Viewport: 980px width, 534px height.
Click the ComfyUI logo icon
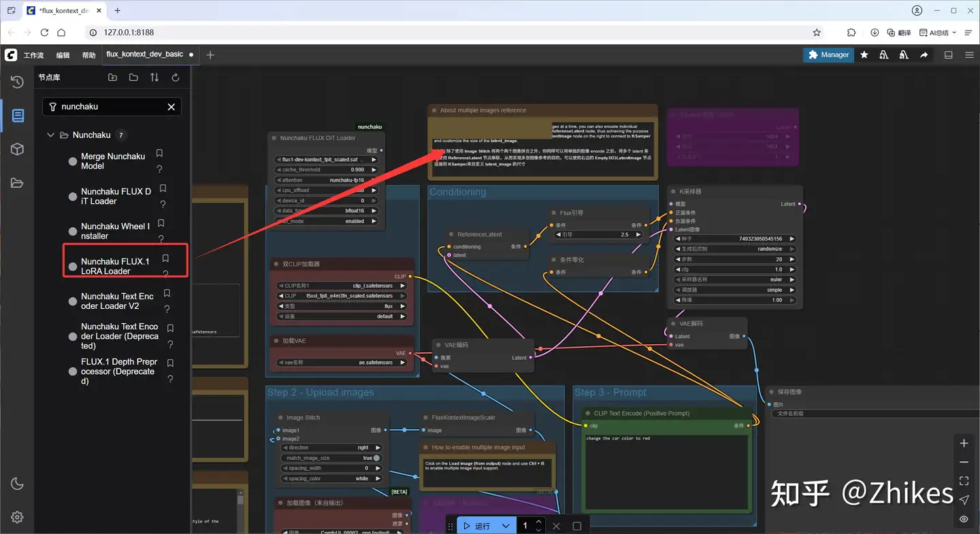pyautogui.click(x=10, y=55)
